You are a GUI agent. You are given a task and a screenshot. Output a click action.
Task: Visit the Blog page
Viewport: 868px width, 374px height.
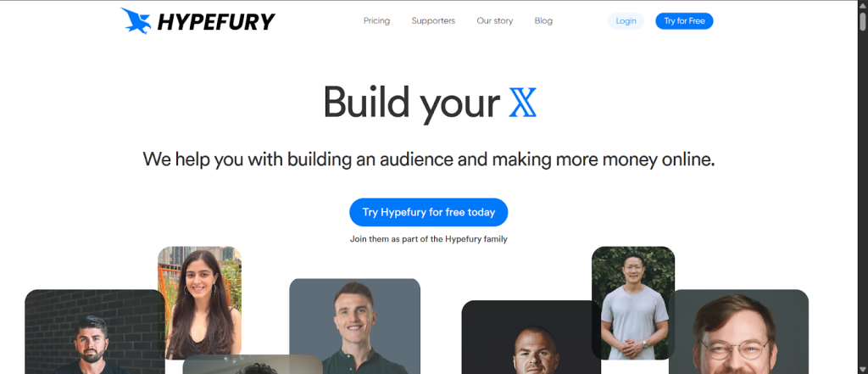click(543, 21)
